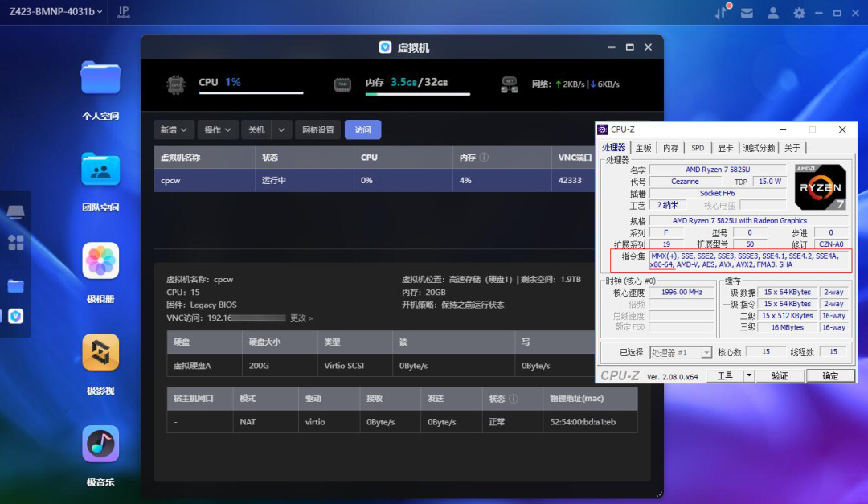The image size is (868, 504).
Task: Click the memory info icon in table header
Action: click(485, 158)
